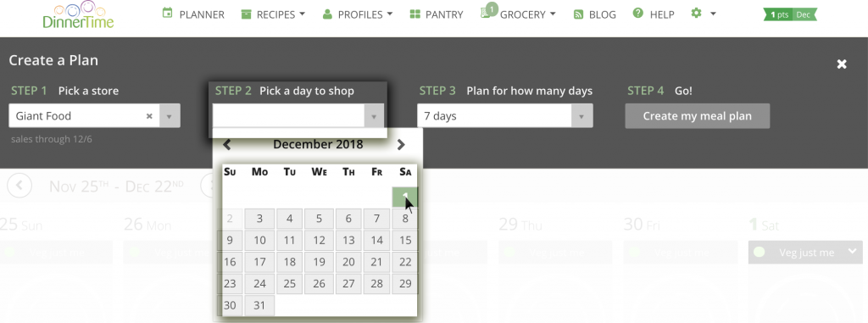Expand the shop day dropdown arrow
This screenshot has width=868, height=323.
pyautogui.click(x=374, y=116)
